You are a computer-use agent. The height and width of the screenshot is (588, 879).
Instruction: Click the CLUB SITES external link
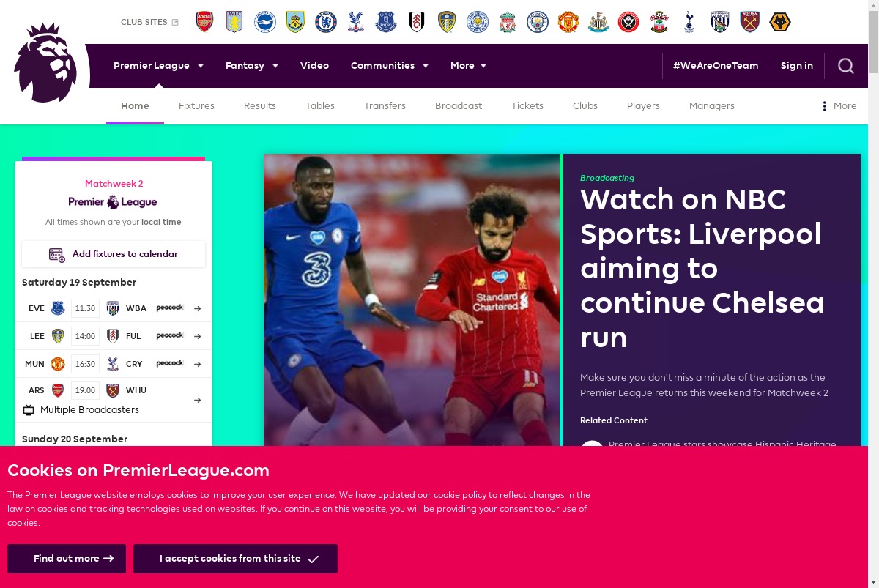[149, 22]
